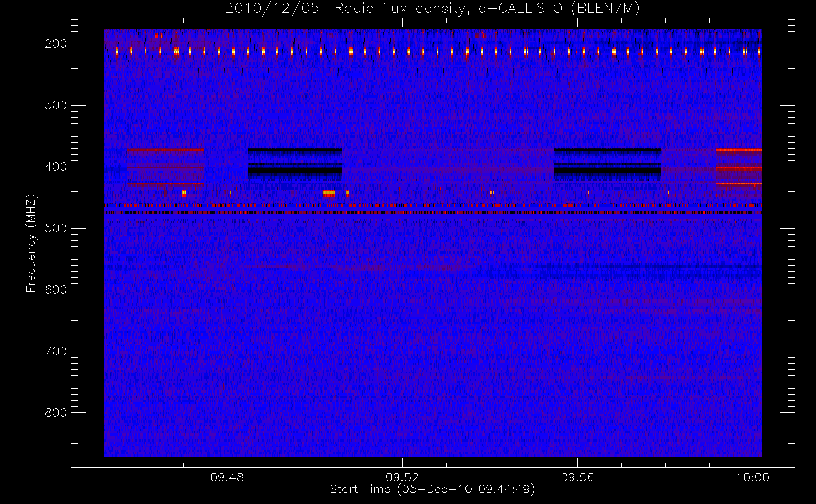Click the 600 frequency tick label

point(56,290)
